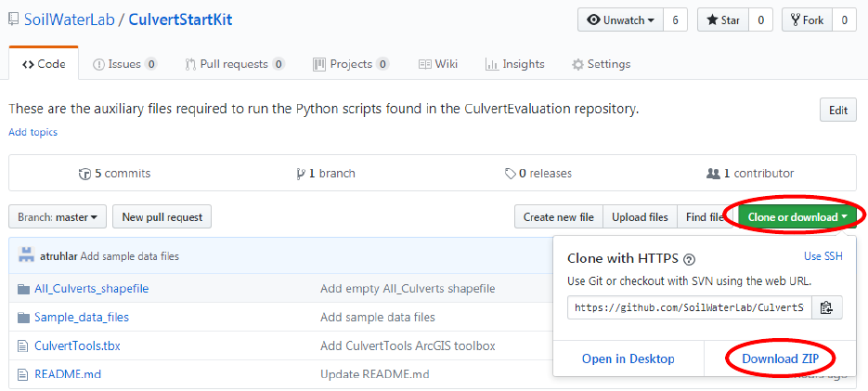Open the Unwatch dropdown
Viewport: 868px width, 391px height.
(620, 20)
